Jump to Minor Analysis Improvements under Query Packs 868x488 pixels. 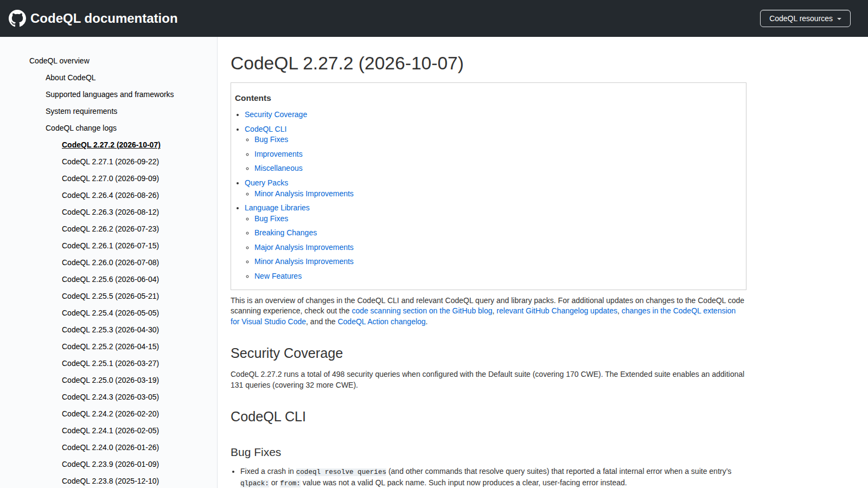(304, 194)
